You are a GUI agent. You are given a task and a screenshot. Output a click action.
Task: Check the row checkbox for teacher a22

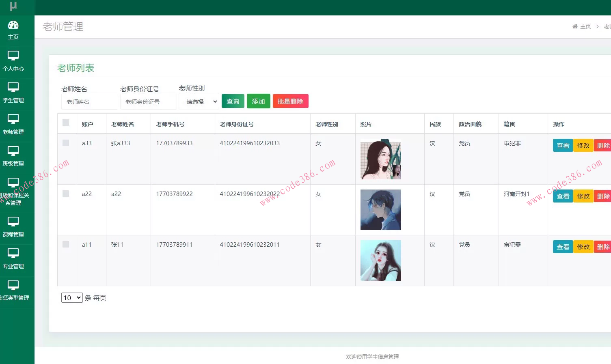(66, 194)
